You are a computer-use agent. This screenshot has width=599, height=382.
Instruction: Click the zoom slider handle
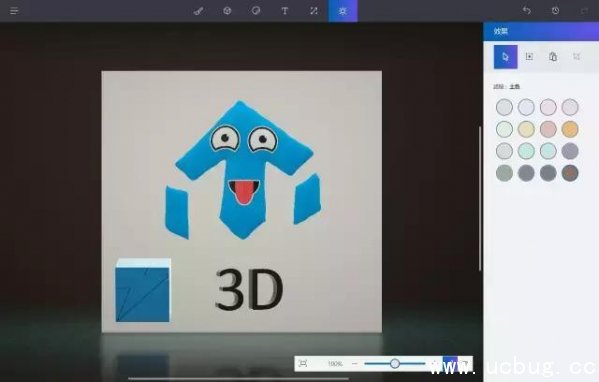click(395, 363)
